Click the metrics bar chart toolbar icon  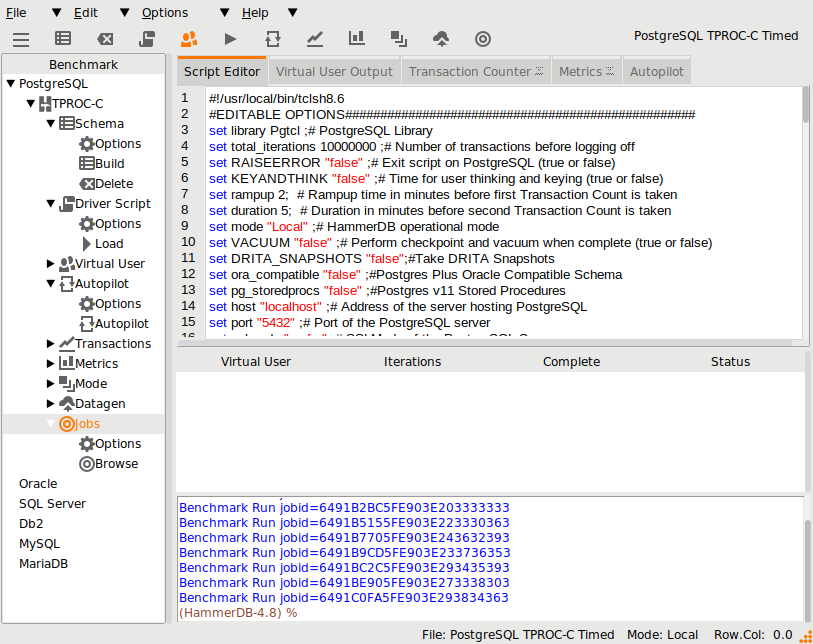pos(357,38)
